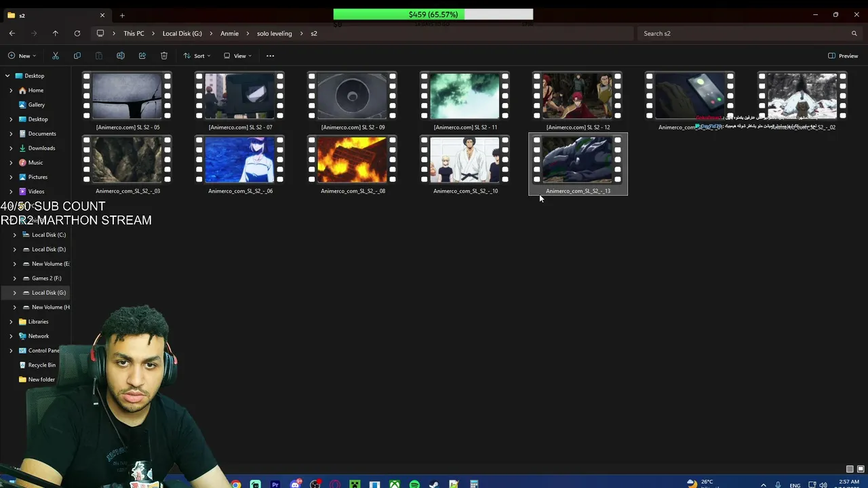Expand the Home tree node

tap(11, 90)
